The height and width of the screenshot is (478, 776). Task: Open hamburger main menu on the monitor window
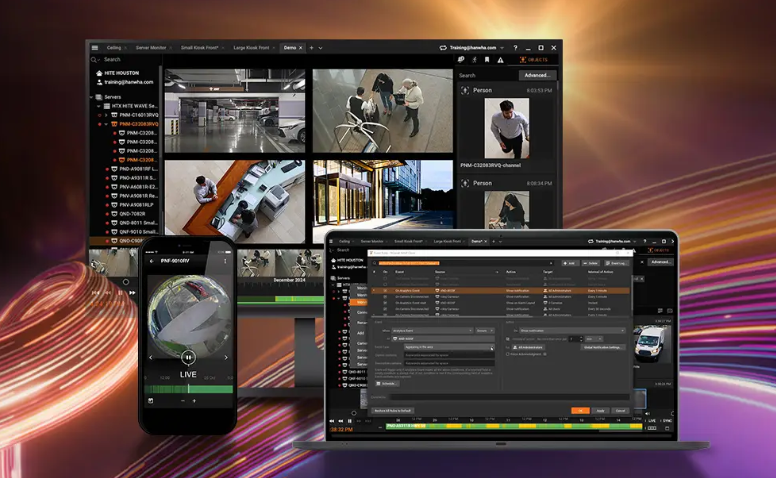coord(95,48)
